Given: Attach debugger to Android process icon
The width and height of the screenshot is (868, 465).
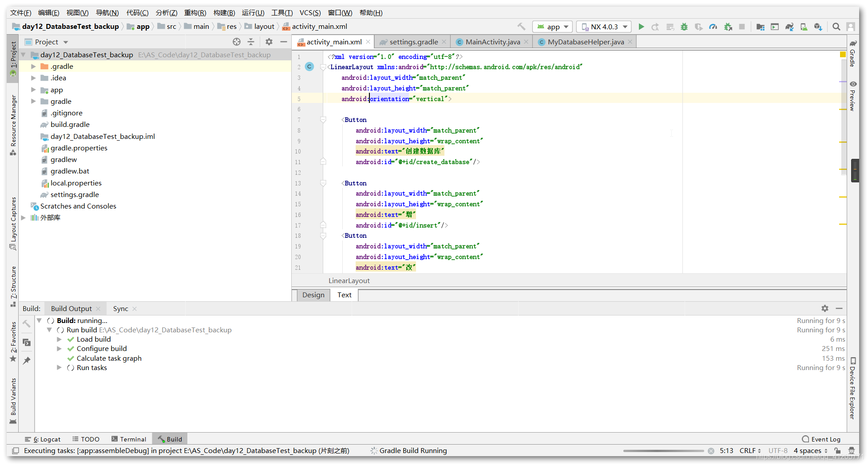Looking at the screenshot, I should (728, 27).
